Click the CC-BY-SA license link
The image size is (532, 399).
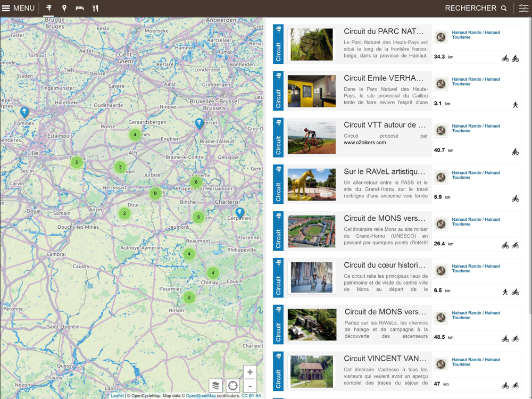pyautogui.click(x=251, y=396)
